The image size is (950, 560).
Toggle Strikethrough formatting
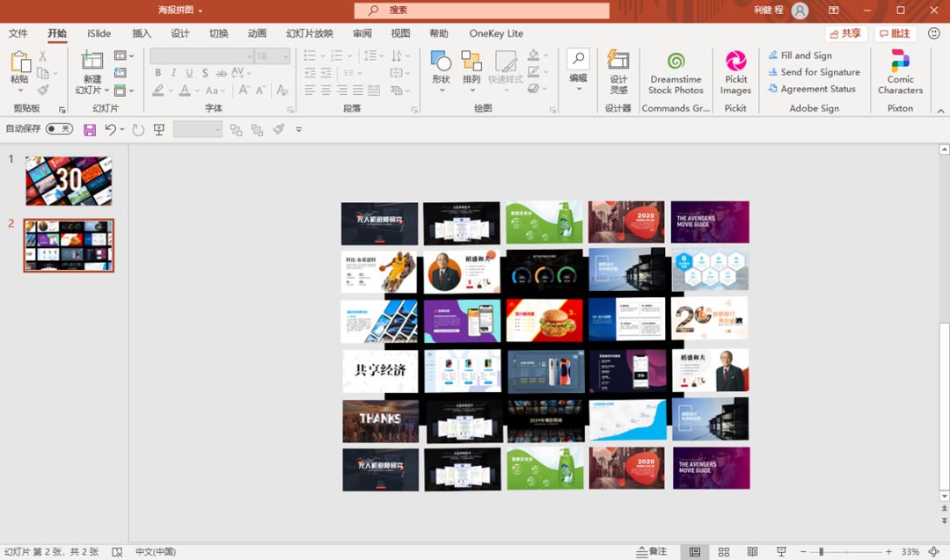point(221,73)
